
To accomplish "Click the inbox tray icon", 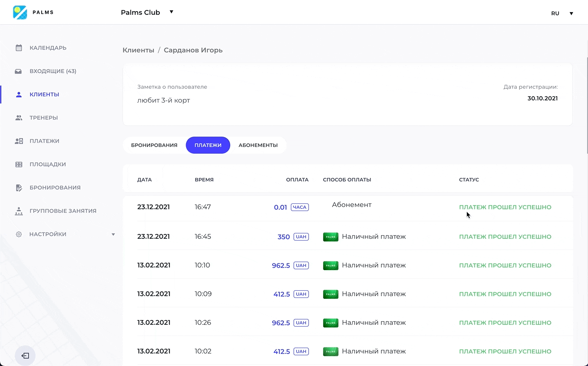I will pyautogui.click(x=19, y=71).
